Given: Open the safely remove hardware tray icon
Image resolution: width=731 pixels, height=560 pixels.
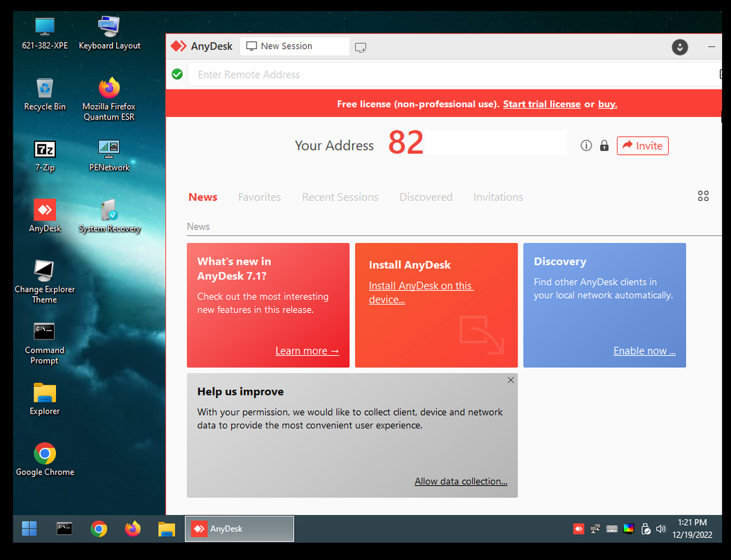Looking at the screenshot, I should click(645, 528).
